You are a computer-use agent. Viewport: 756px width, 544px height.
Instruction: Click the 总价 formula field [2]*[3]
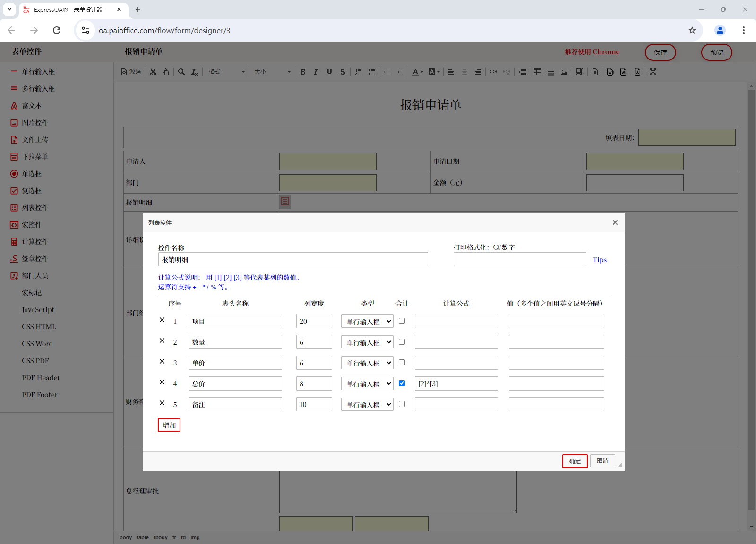(x=456, y=383)
